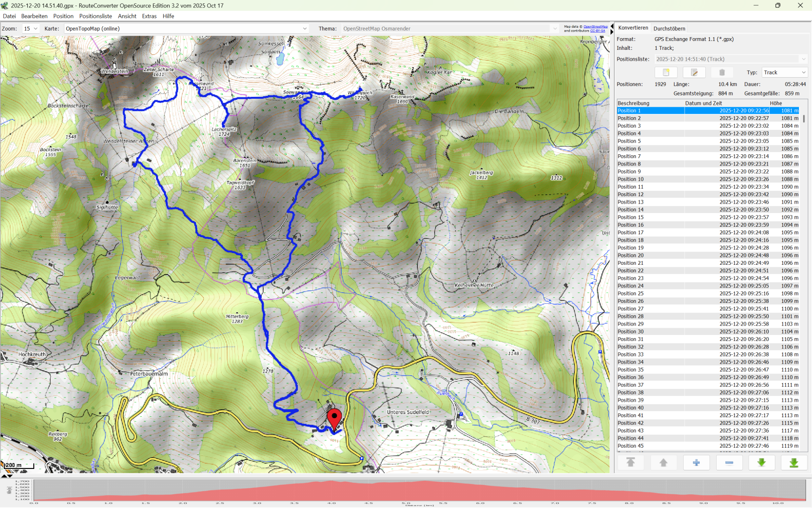This screenshot has height=508, width=812.
Task: Click the profile panel collapse-down arrow
Action: tap(10, 476)
